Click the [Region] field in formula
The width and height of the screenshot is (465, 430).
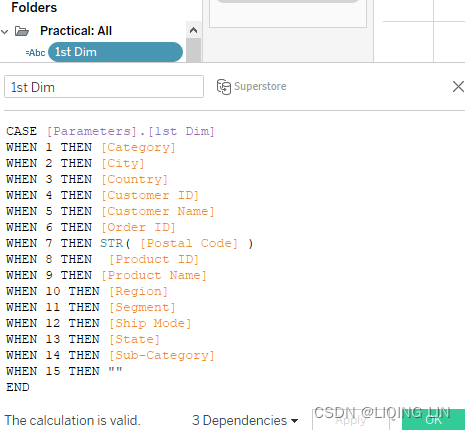tap(138, 291)
